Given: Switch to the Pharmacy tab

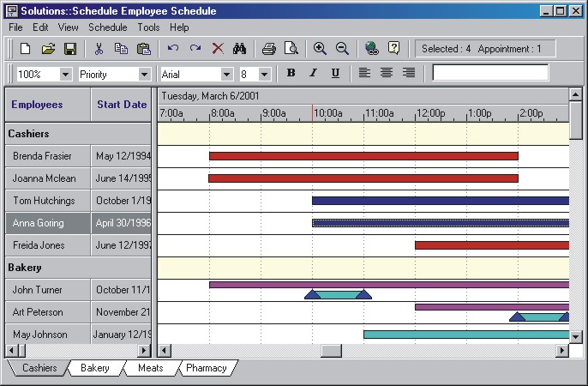Looking at the screenshot, I should click(206, 368).
